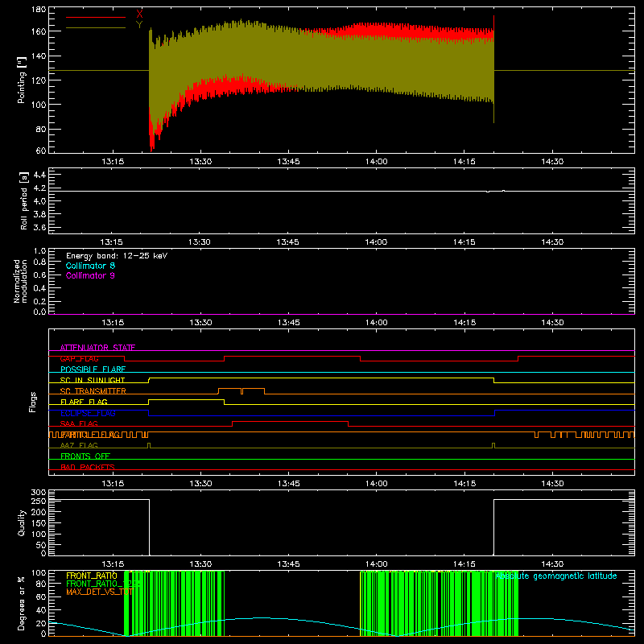Click the 13:15 time label under Flags plot
The image size is (644, 644).
[x=113, y=484]
